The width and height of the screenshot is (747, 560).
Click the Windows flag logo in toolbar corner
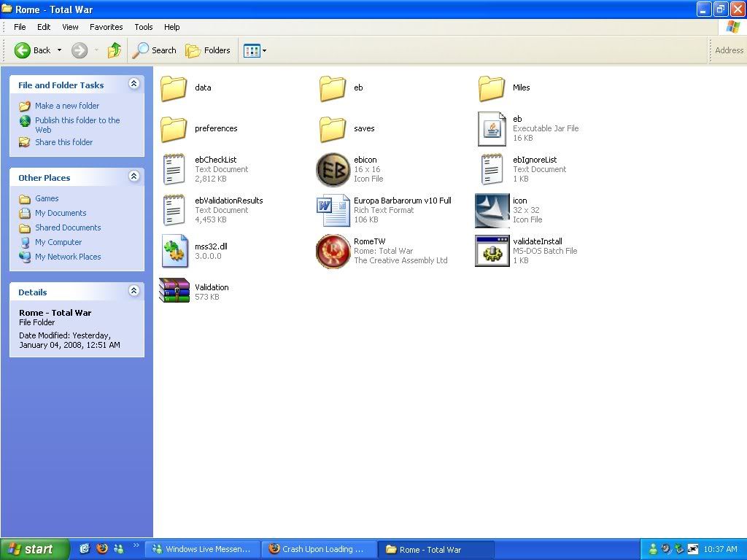732,27
